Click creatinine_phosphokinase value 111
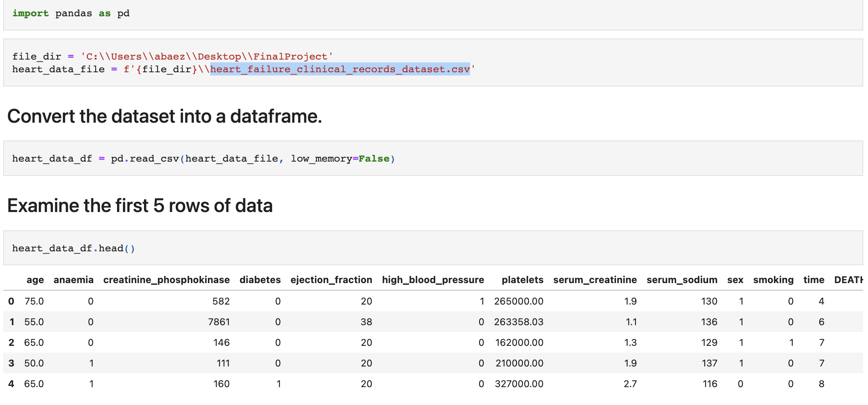 point(223,363)
